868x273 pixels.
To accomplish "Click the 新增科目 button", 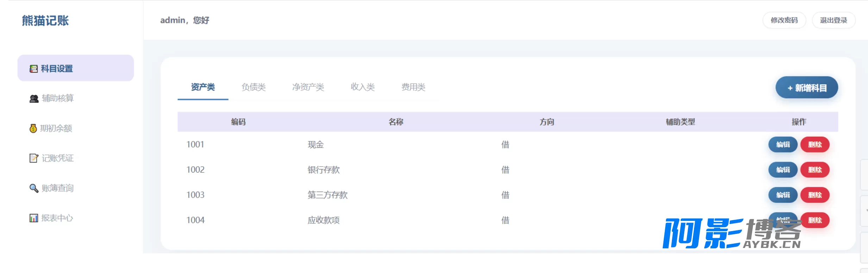I will click(x=807, y=88).
